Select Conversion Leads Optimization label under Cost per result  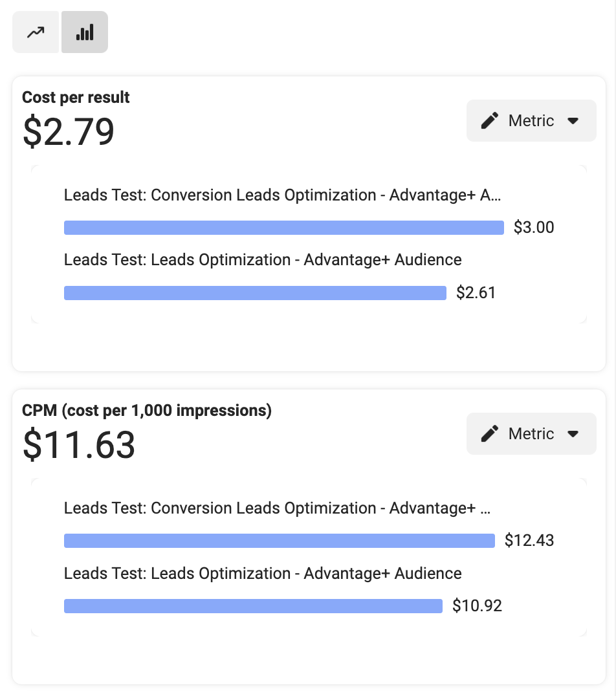click(283, 195)
